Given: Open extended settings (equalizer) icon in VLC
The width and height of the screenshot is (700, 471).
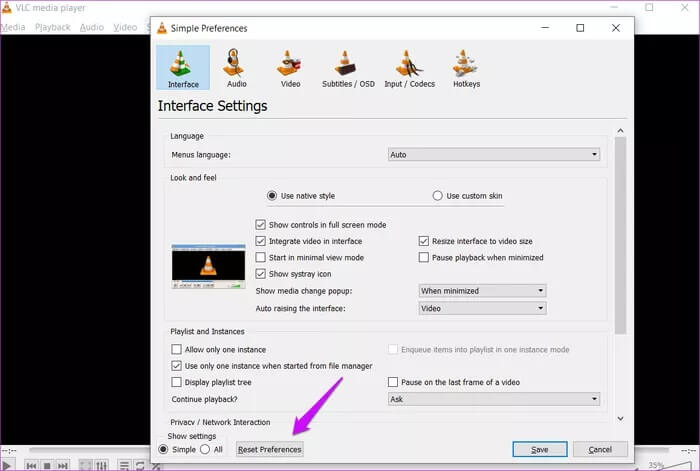Looking at the screenshot, I should click(101, 466).
